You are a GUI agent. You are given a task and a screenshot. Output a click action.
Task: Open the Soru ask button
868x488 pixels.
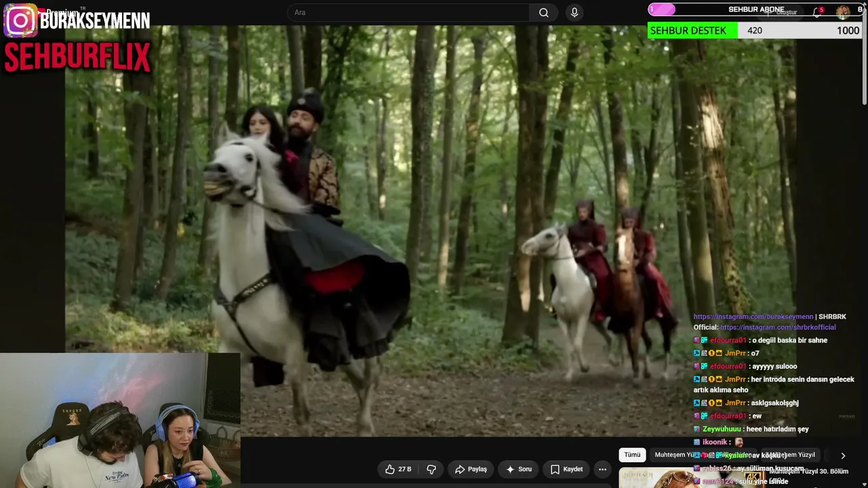519,469
